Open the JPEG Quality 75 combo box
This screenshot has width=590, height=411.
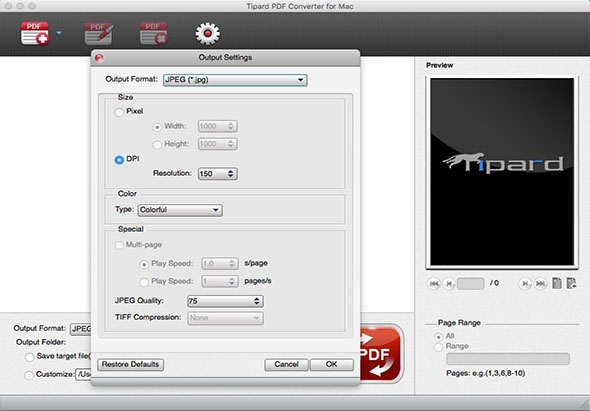pos(225,301)
